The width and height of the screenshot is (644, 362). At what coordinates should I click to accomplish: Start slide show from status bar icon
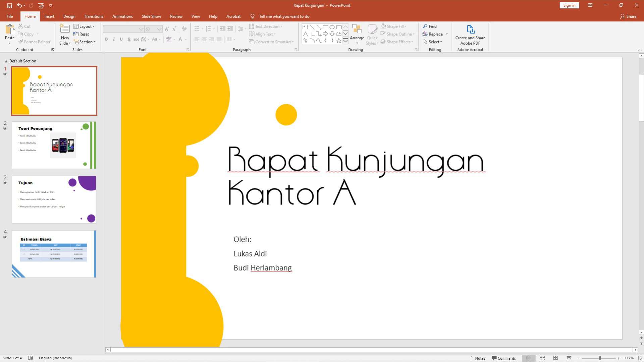569,358
